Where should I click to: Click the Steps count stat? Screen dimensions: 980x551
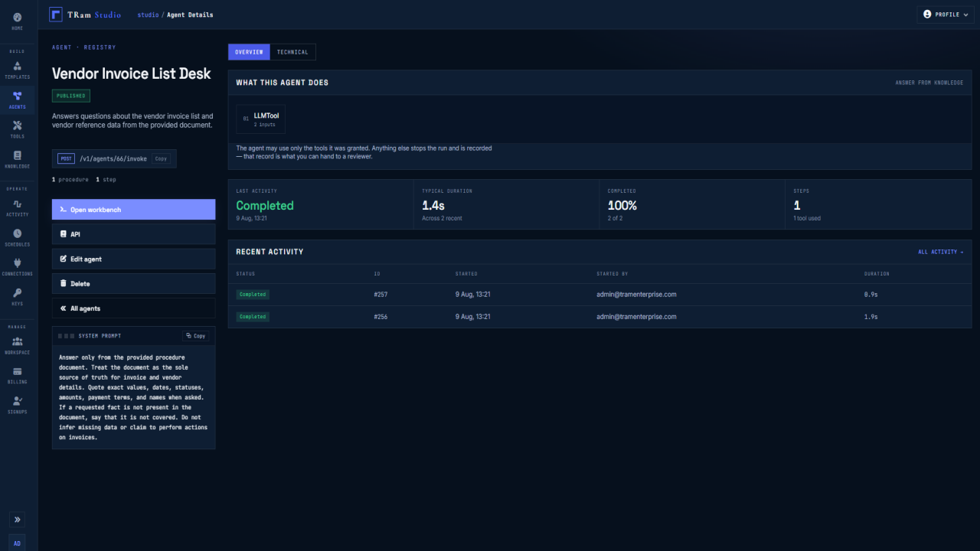pyautogui.click(x=797, y=206)
